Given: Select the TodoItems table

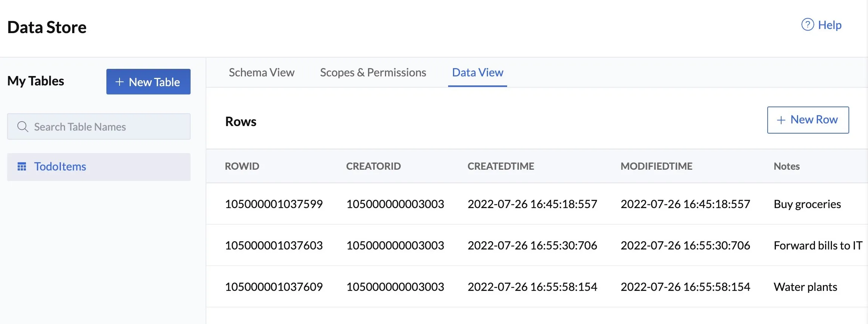Looking at the screenshot, I should [x=99, y=167].
